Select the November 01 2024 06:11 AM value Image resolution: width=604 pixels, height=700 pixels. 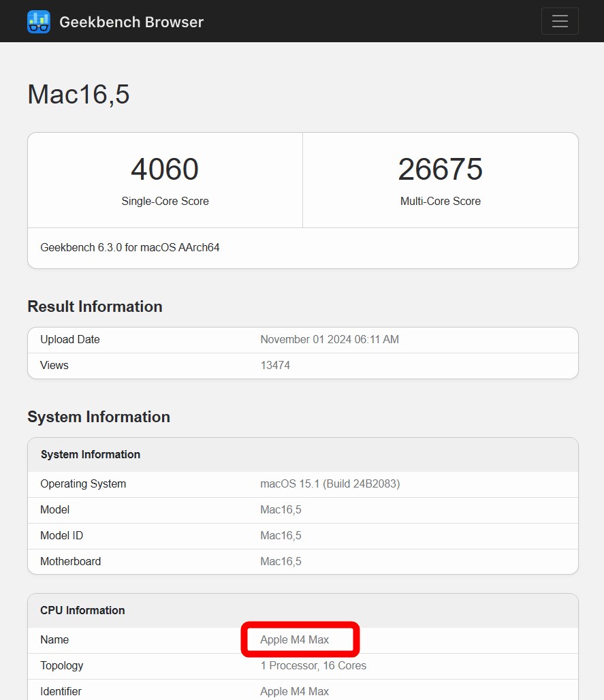[330, 339]
